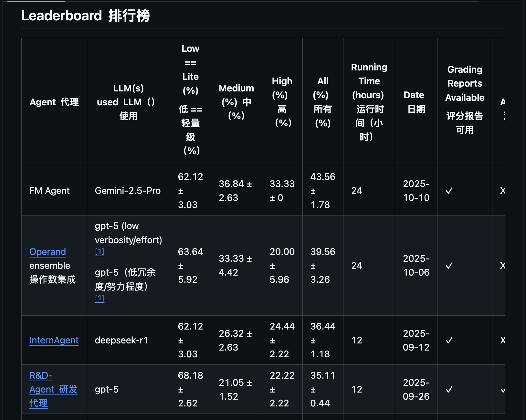Click the High score 20.00 ± 5.96
Screen dimensions: 526x420
pyautogui.click(x=282, y=266)
